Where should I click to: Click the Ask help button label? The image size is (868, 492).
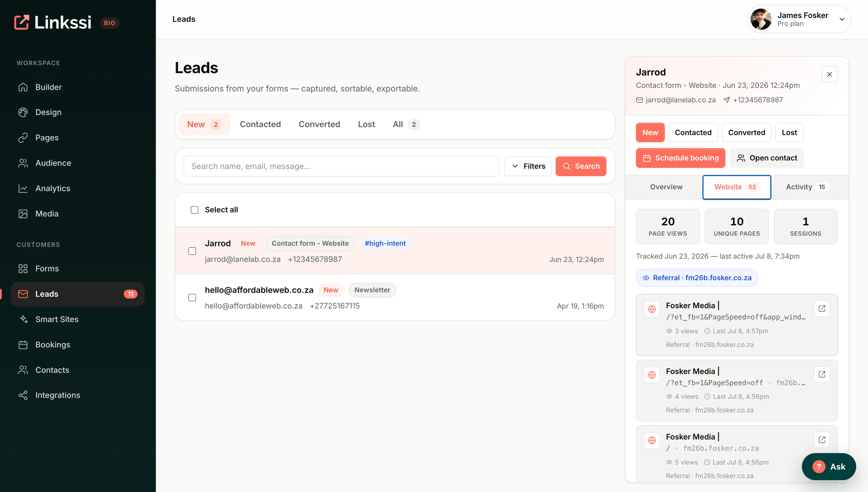coord(838,467)
